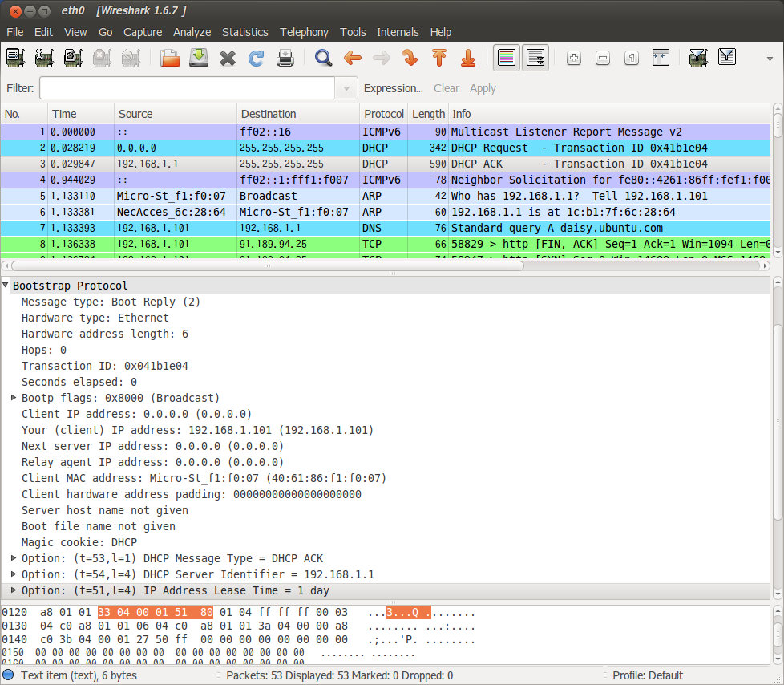Save this capture file icon
This screenshot has width=784, height=685.
point(199,58)
